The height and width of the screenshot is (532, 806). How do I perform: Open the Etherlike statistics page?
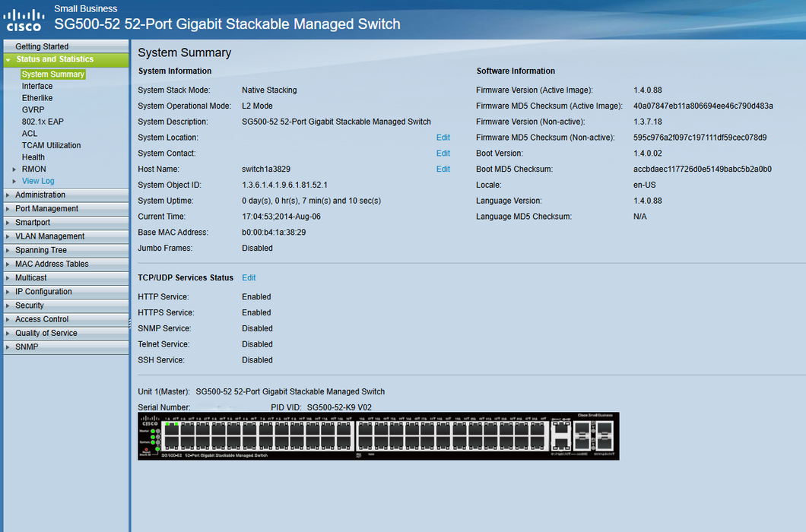pos(37,98)
